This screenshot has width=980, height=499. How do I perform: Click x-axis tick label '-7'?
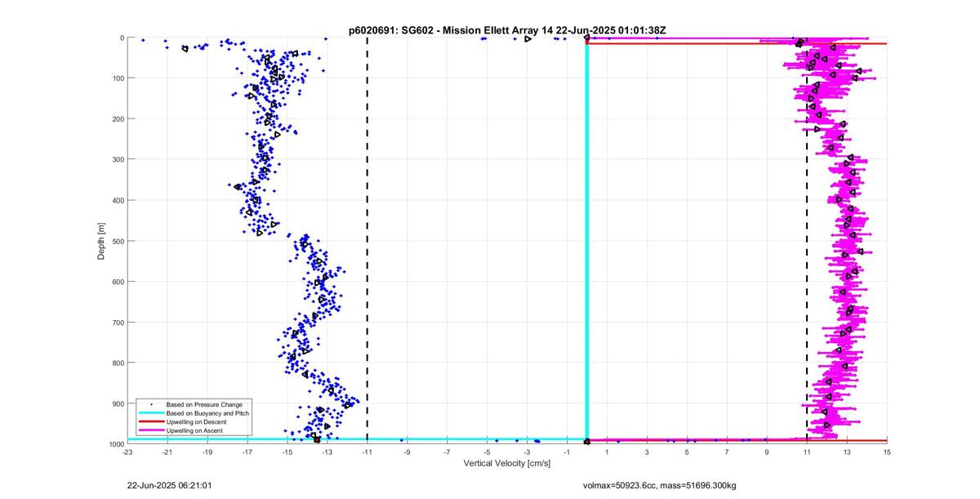[x=448, y=451]
